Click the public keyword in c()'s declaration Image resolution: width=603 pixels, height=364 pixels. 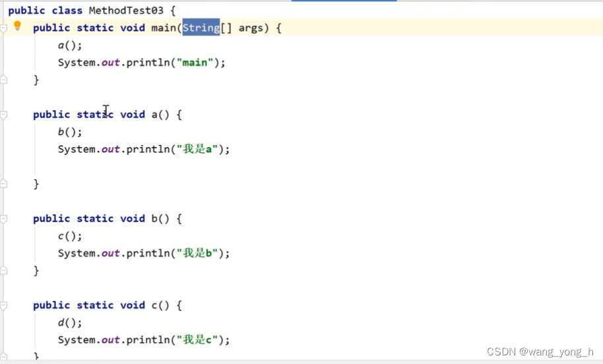pyautogui.click(x=51, y=305)
